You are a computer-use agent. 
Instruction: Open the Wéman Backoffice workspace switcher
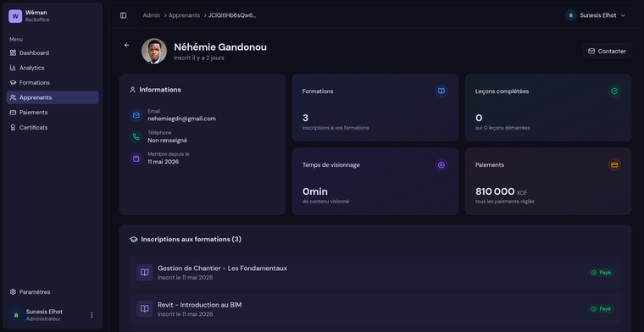click(53, 16)
